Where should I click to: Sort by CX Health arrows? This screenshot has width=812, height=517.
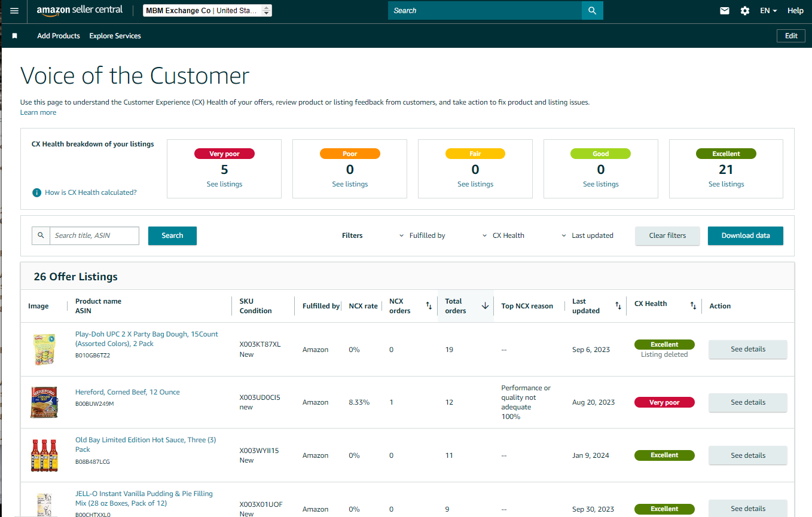pos(693,306)
